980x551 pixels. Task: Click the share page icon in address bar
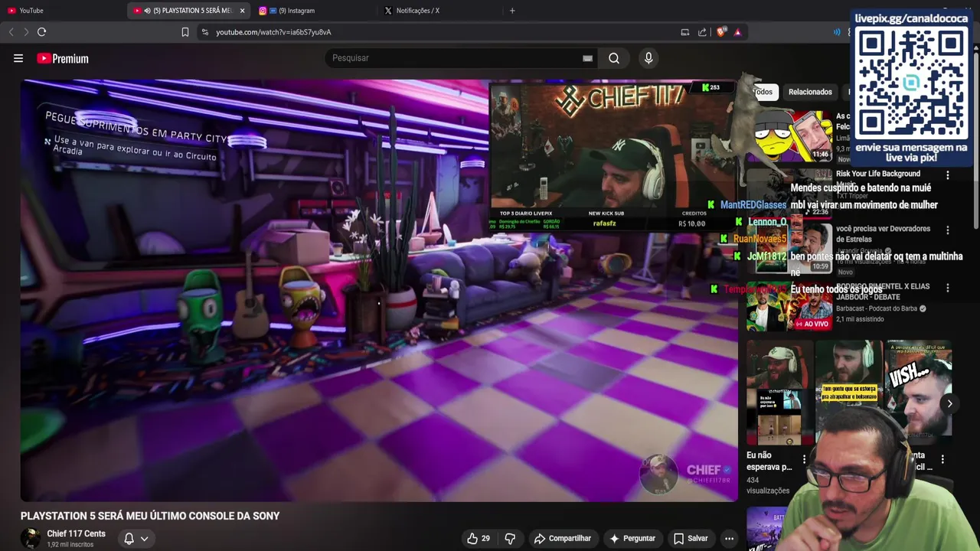[x=702, y=32]
